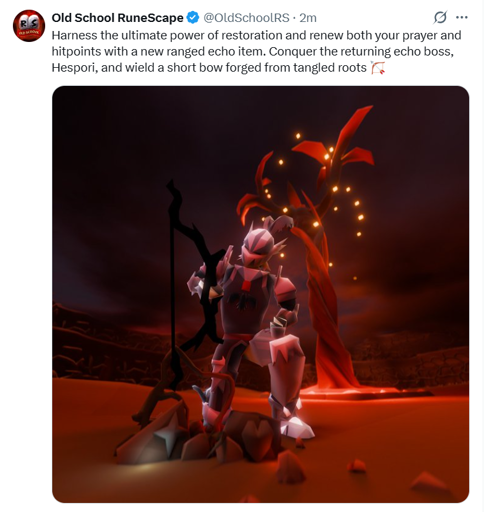This screenshot has height=512, width=484.
Task: Click the 2m timestamp link
Action: [x=308, y=18]
